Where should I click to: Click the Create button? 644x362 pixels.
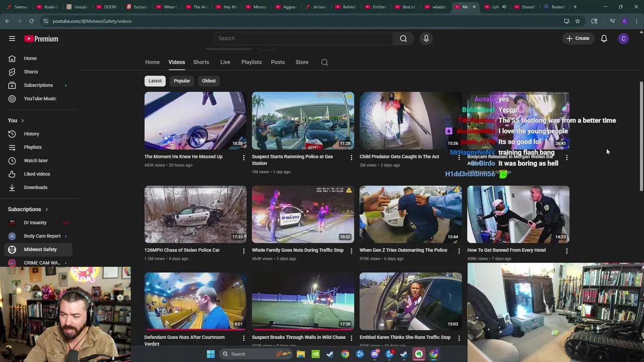578,39
